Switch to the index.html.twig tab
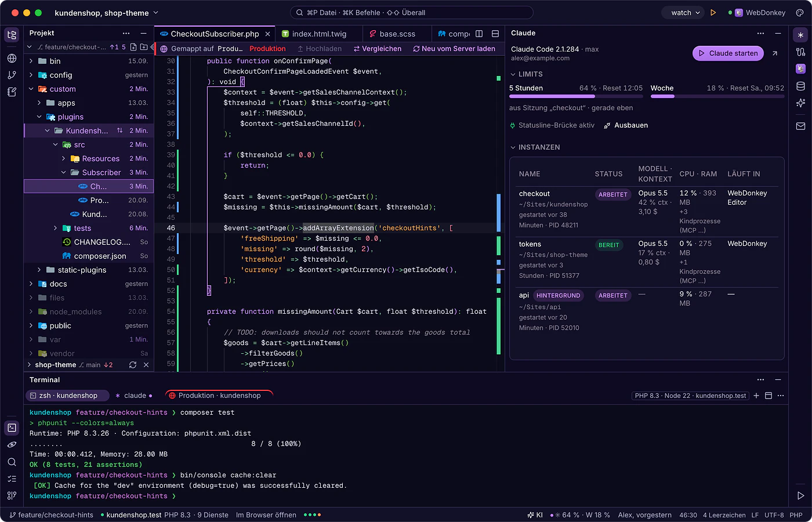The image size is (812, 522). [319, 34]
